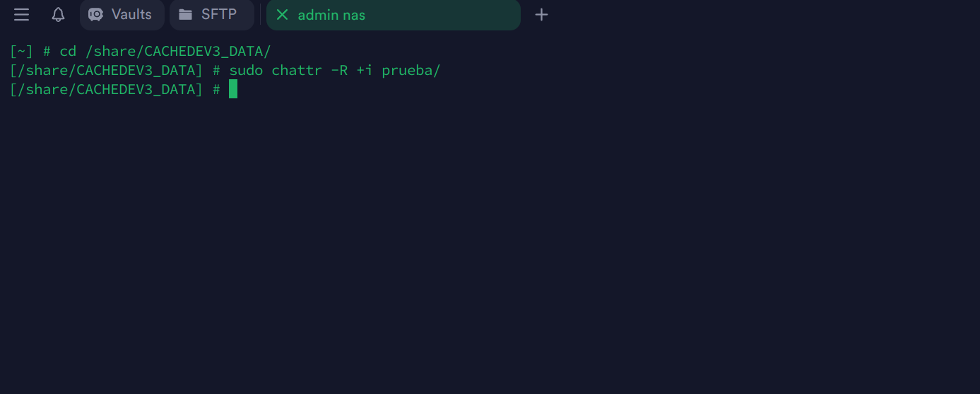980x394 pixels.
Task: Switch to the Vaults tab
Action: [131, 15]
